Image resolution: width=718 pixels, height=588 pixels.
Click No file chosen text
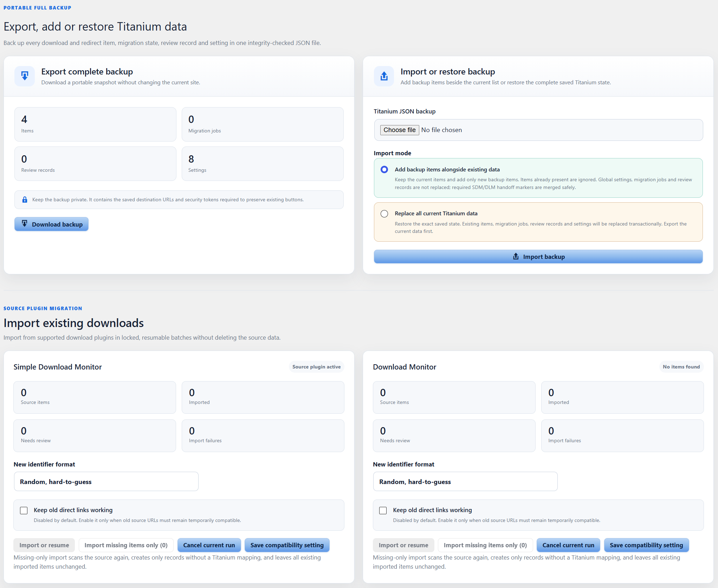click(441, 130)
